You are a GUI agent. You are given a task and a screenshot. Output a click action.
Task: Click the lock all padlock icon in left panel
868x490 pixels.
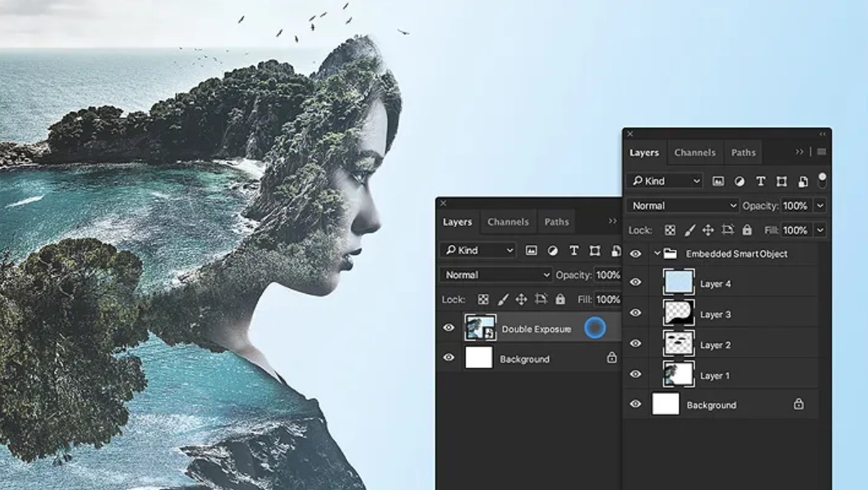point(560,299)
